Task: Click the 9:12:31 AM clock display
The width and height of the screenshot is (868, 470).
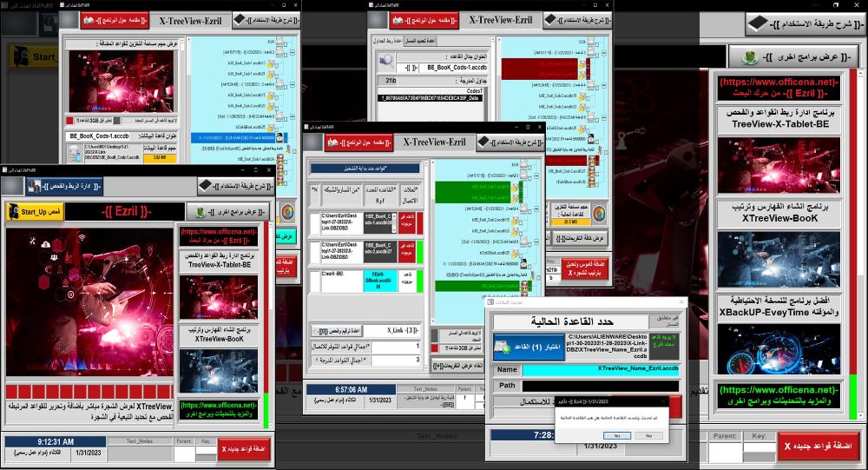Action: click(x=56, y=441)
